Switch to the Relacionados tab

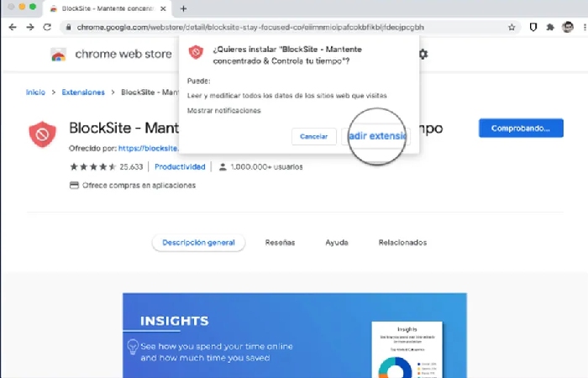point(402,243)
